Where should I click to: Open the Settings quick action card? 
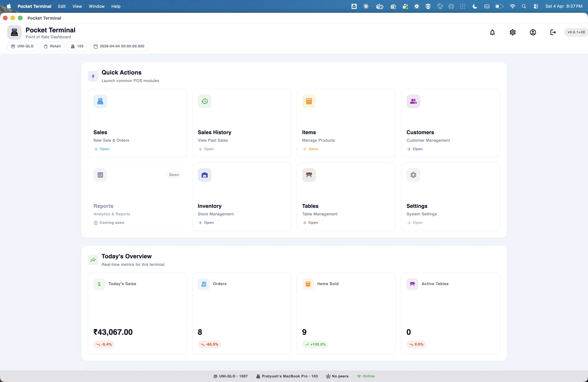click(x=450, y=197)
